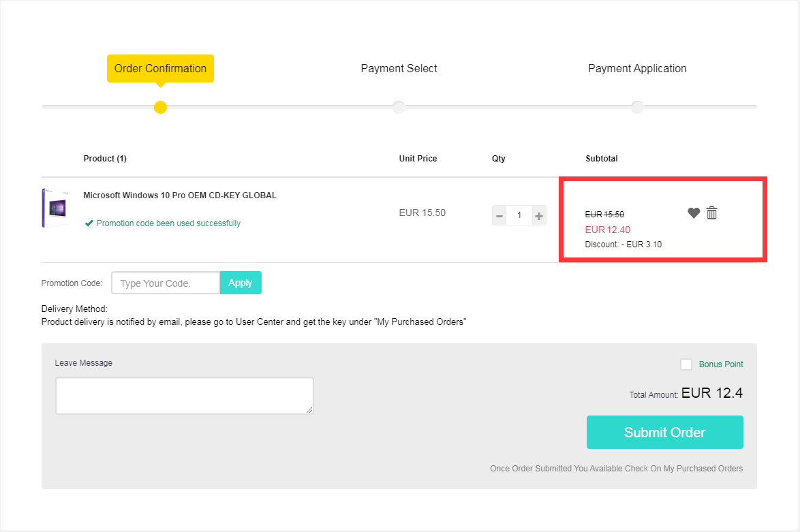
Task: Click the quantity value field
Action: (519, 216)
